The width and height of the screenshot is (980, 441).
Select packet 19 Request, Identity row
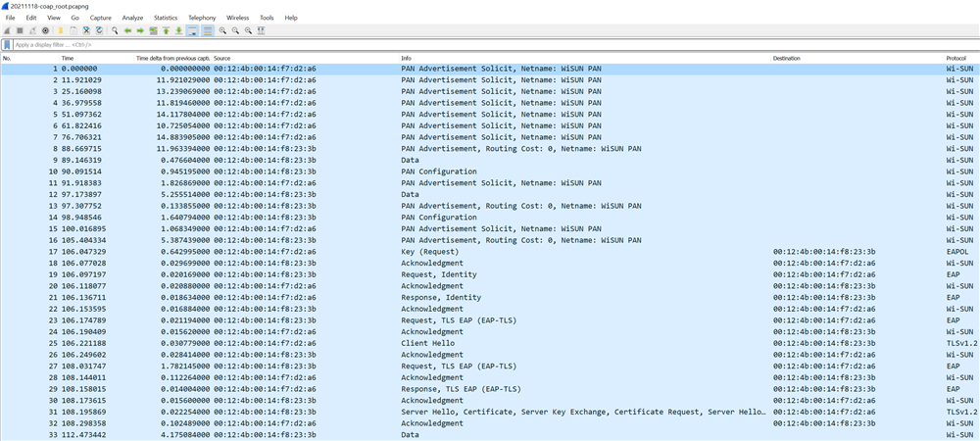click(490, 274)
